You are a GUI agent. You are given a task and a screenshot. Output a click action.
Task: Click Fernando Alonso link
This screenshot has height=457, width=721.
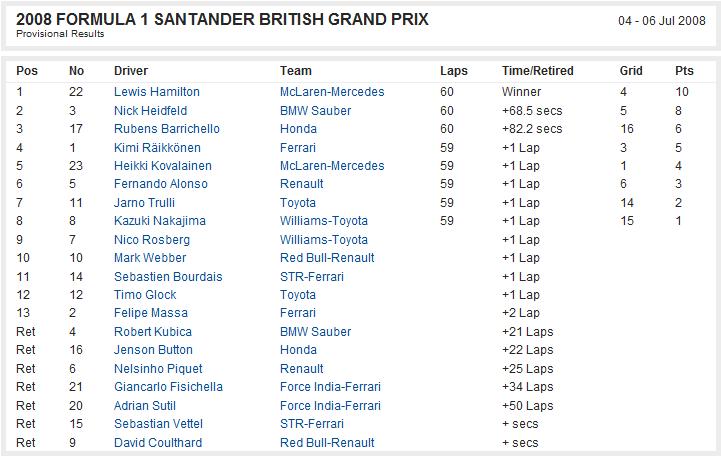point(160,183)
